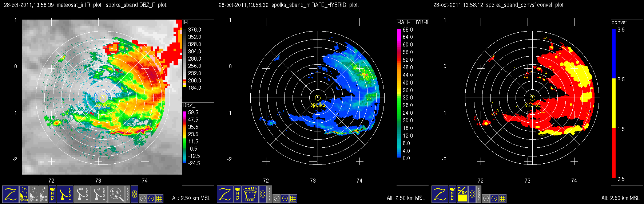Click the 'convsf' color bar label

(619, 23)
